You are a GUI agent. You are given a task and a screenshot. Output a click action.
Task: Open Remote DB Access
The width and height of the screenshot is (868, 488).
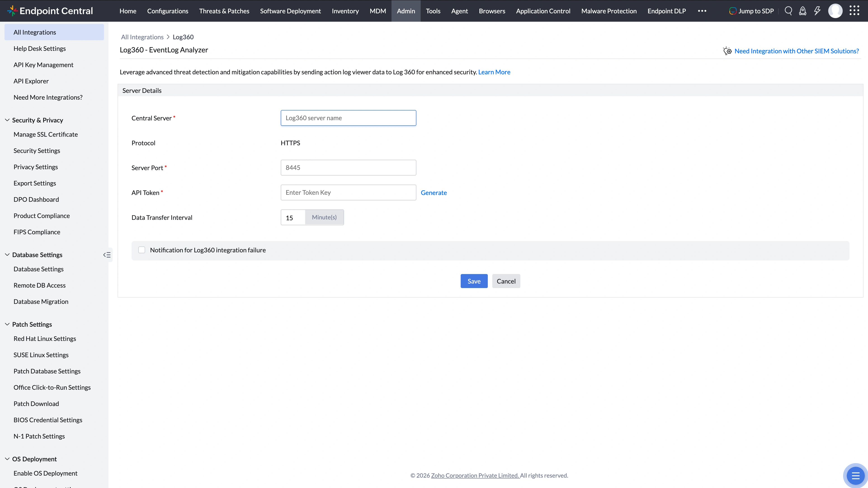[x=39, y=285]
